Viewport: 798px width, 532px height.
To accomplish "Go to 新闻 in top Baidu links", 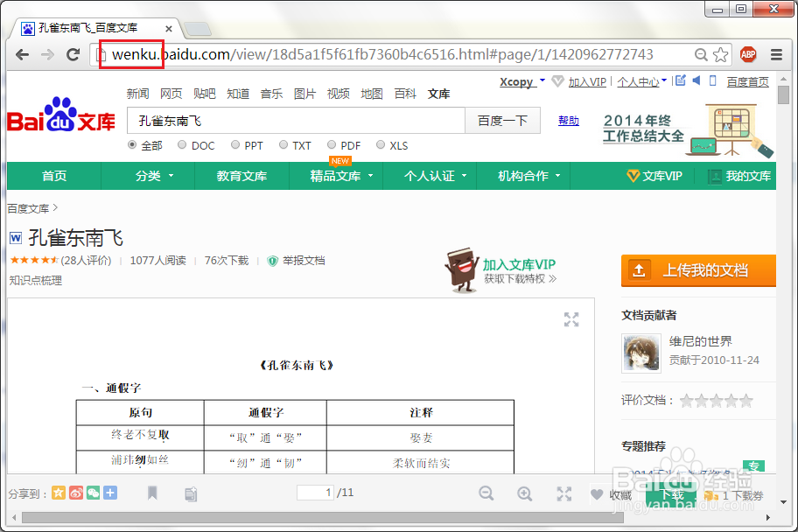I will 137,94.
